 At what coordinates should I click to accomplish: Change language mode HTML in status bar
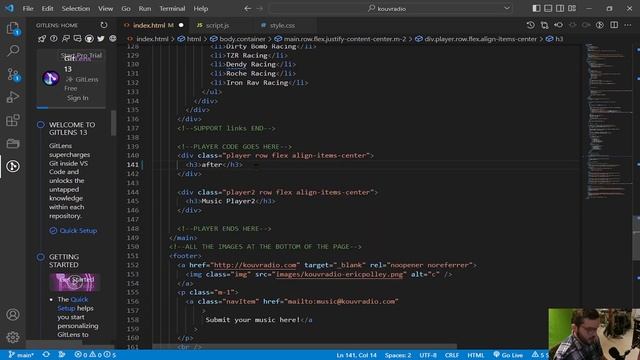coord(476,355)
